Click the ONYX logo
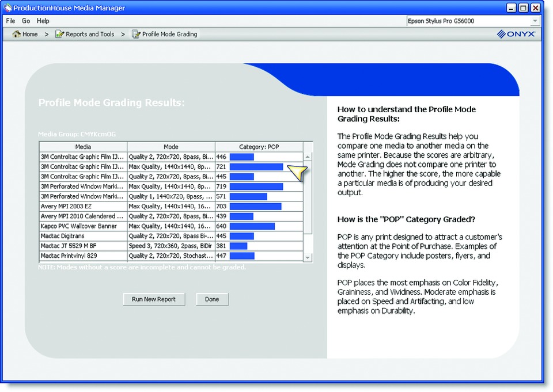This screenshot has width=553, height=392. pos(516,34)
